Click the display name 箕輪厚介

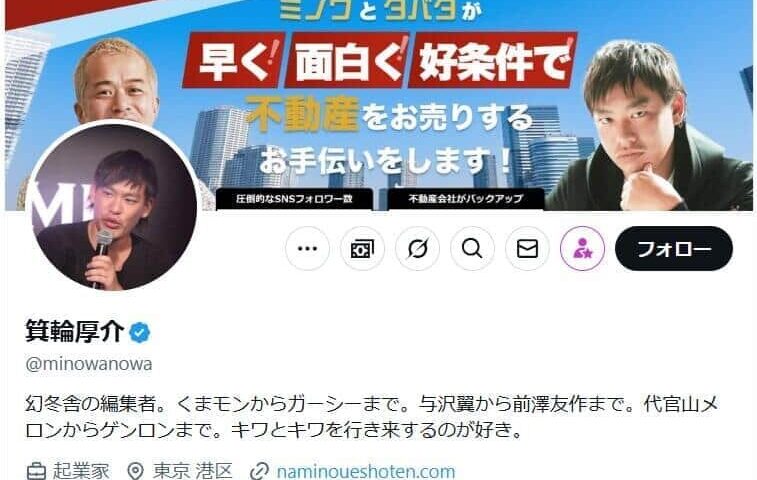[75, 332]
